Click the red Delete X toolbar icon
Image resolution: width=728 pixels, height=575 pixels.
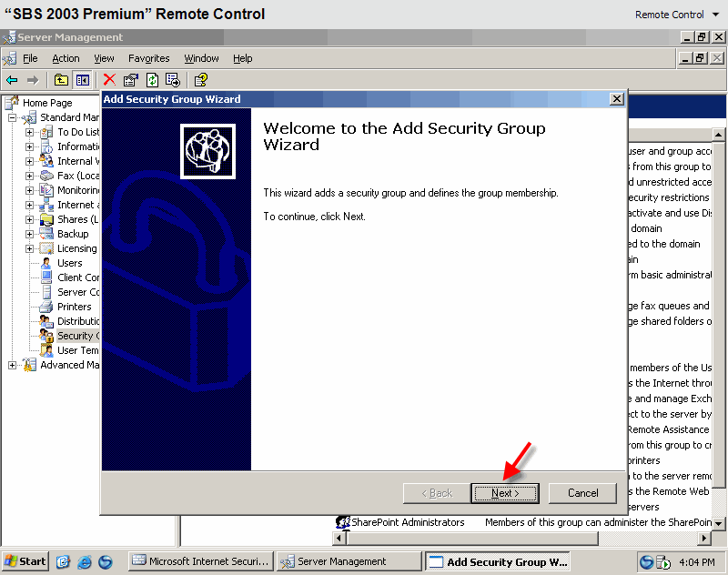tap(109, 80)
